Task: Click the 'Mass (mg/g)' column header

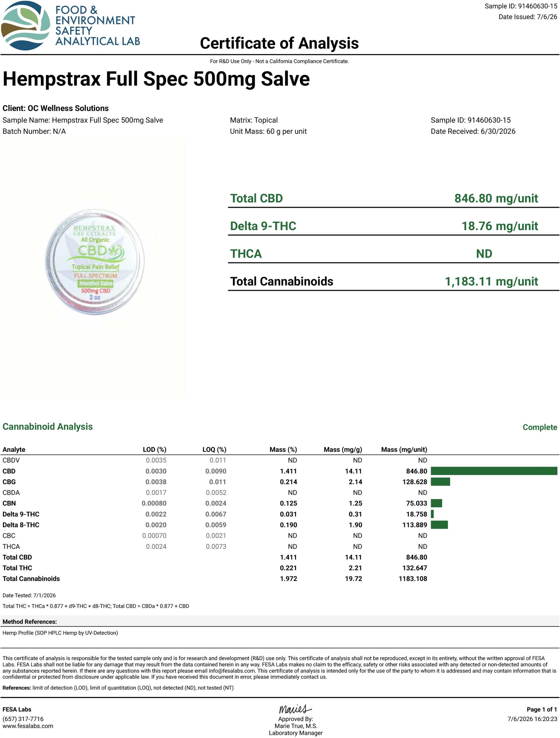Action: (x=343, y=450)
